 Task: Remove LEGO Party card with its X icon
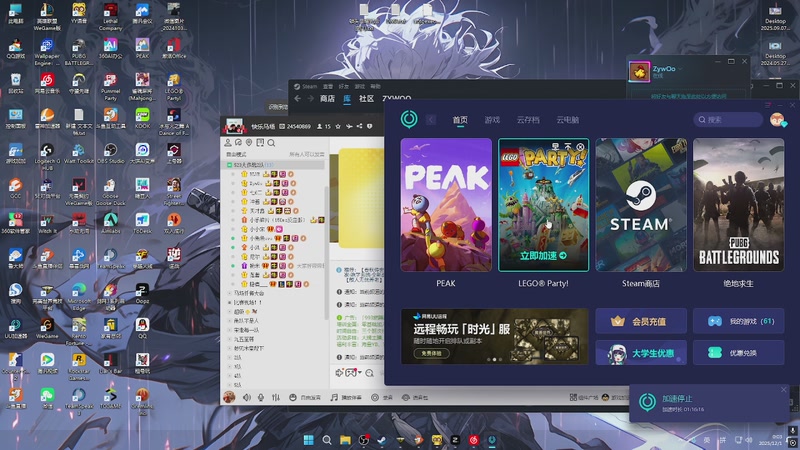(x=580, y=146)
